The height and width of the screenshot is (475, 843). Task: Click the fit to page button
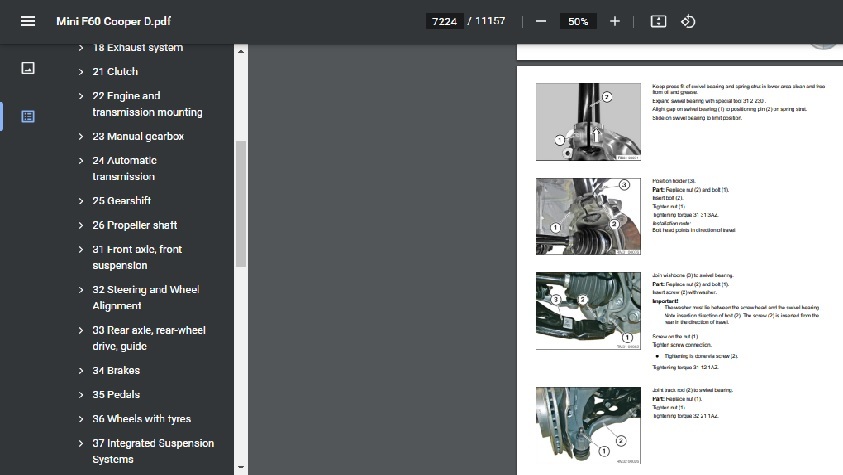point(658,21)
